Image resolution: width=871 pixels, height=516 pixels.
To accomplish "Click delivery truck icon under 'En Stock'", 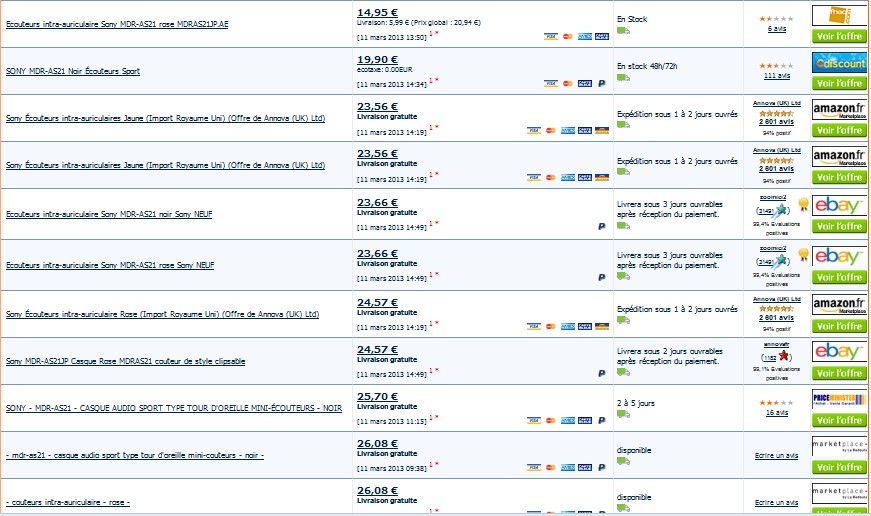I will coord(623,31).
